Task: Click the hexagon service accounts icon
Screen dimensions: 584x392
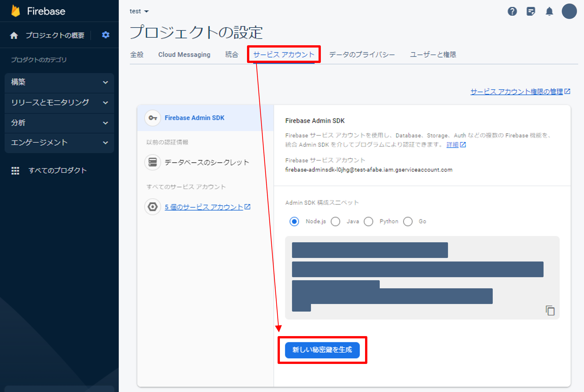Action: pyautogui.click(x=153, y=207)
